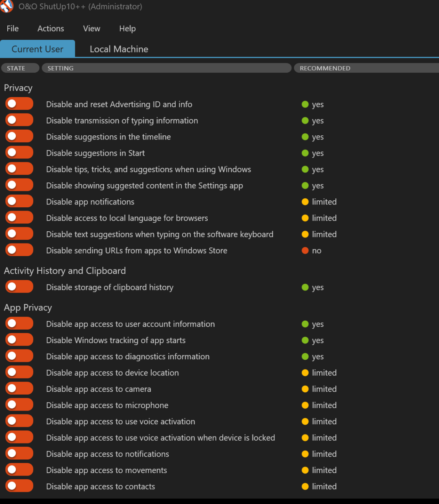Click the yellow dot for app notifications row
The height and width of the screenshot is (504, 439).
tap(305, 202)
